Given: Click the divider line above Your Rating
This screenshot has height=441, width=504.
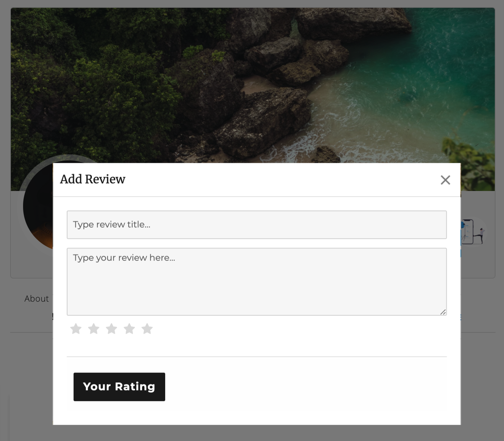Looking at the screenshot, I should (256, 357).
